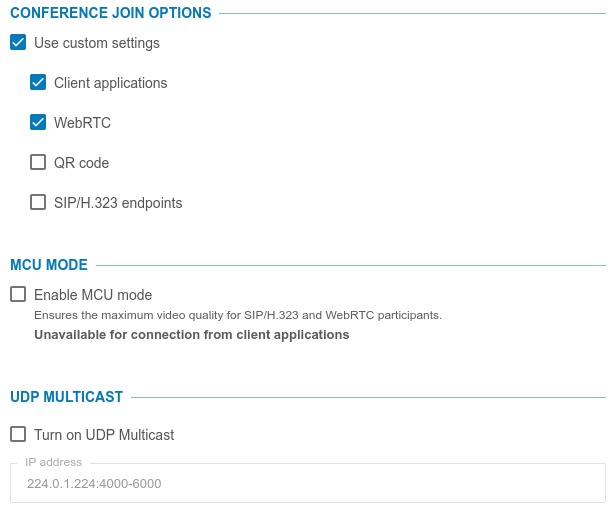Viewport: 616px width, 512px height.
Task: Check the SIP/H.323 endpoints box
Action: tap(38, 202)
